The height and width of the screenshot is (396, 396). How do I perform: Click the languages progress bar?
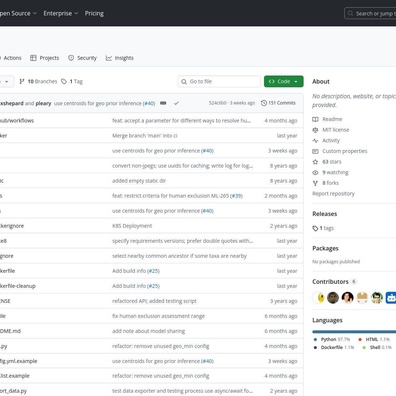point(354,332)
